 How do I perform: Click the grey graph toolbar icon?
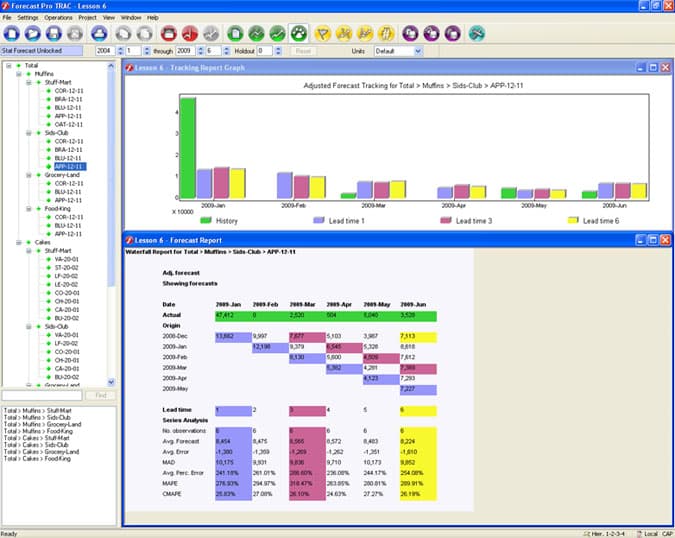[211, 33]
